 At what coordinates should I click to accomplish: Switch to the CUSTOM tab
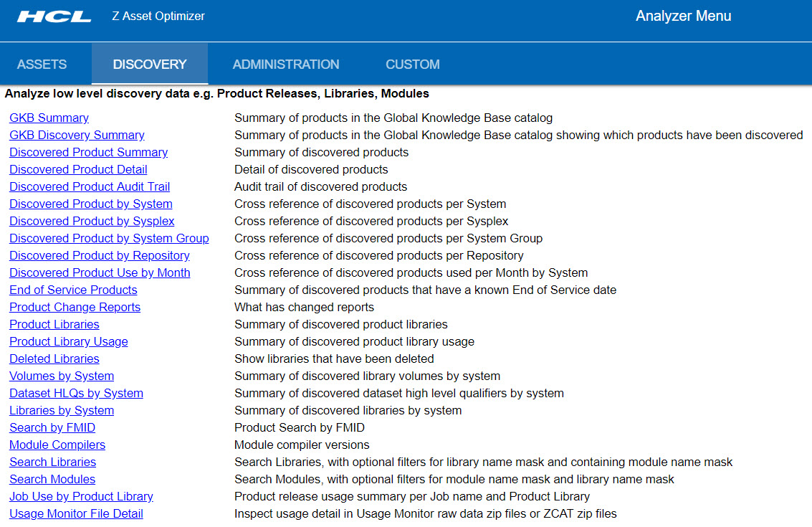(x=412, y=64)
